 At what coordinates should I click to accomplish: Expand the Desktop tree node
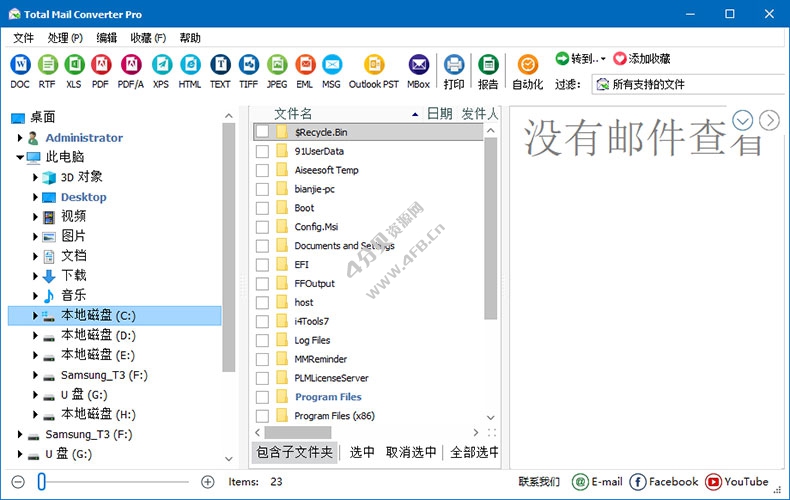pyautogui.click(x=35, y=197)
